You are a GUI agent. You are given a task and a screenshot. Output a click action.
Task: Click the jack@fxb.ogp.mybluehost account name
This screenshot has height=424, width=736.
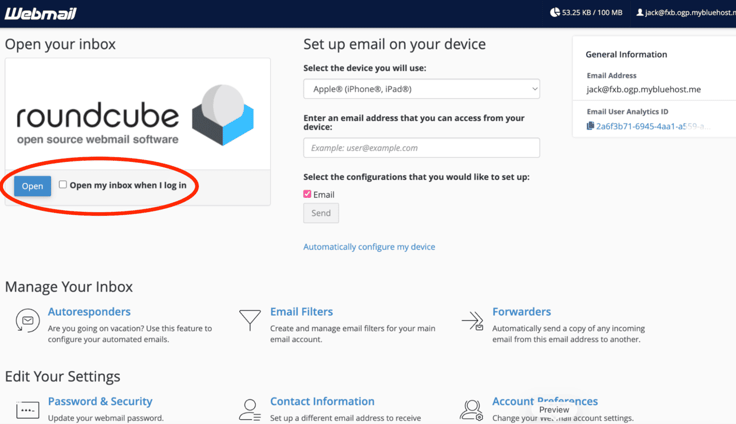(x=690, y=13)
